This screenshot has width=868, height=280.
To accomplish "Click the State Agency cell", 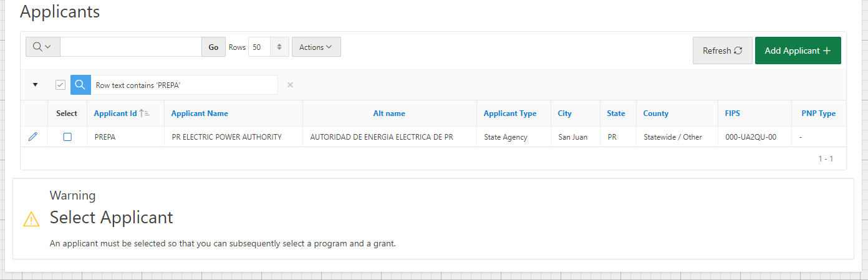I will point(506,137).
